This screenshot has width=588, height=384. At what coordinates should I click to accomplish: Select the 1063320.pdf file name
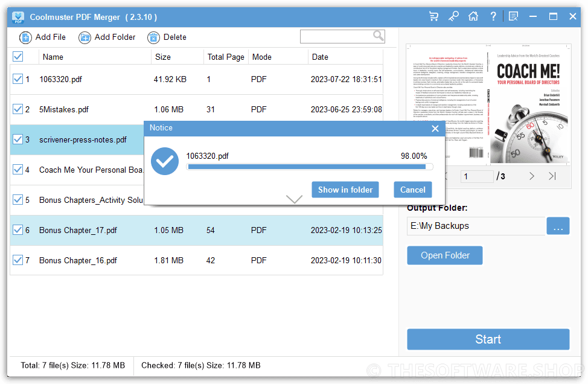61,79
